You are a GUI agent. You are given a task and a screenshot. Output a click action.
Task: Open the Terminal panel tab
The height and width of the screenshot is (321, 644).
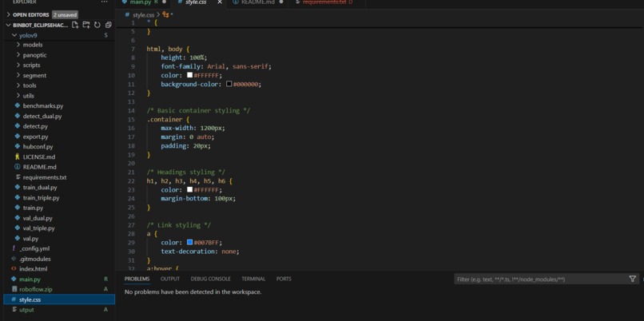253,279
